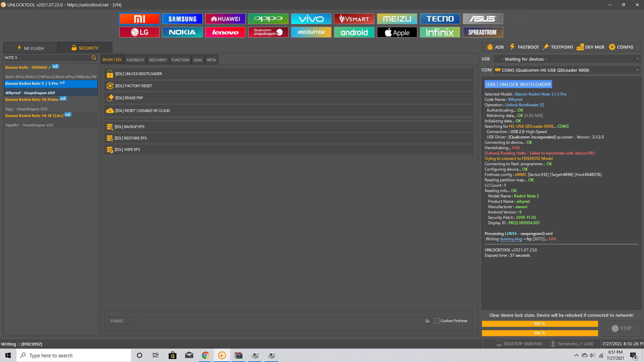Open the RECOVERY sub-tab

(x=158, y=60)
